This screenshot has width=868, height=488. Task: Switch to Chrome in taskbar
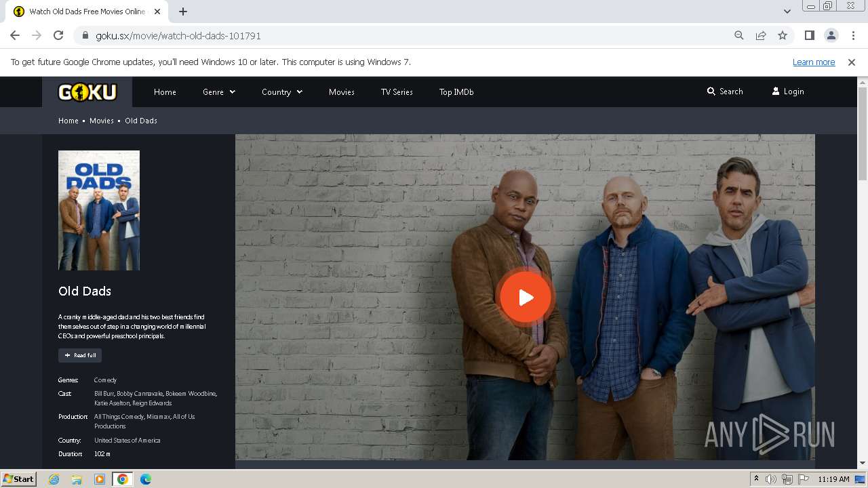coord(123,479)
